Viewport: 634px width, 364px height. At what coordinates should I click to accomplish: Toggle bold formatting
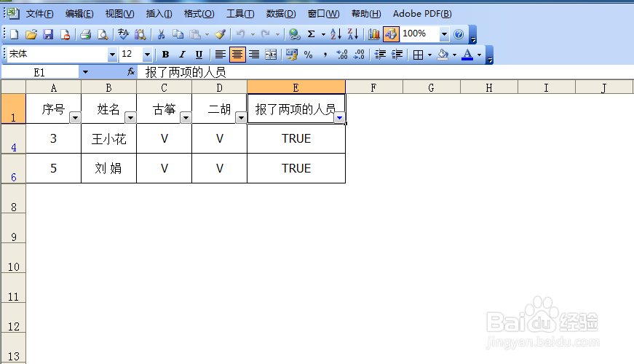165,55
